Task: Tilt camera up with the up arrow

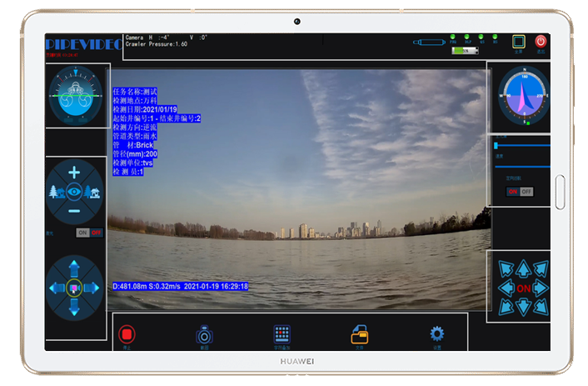Action: (74, 267)
